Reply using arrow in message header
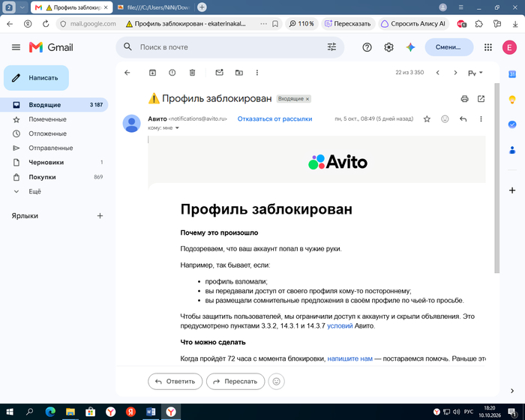Screen dimensions: 525x420 click(463, 119)
